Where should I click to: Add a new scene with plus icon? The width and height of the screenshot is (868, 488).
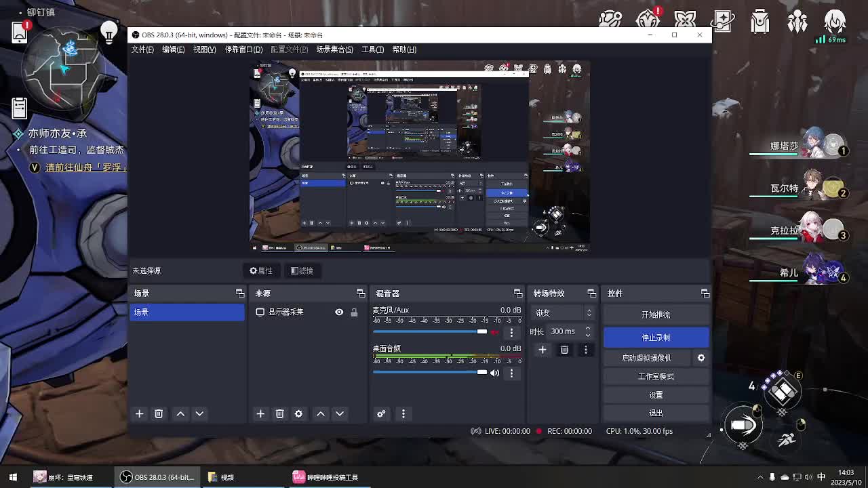[x=139, y=413]
